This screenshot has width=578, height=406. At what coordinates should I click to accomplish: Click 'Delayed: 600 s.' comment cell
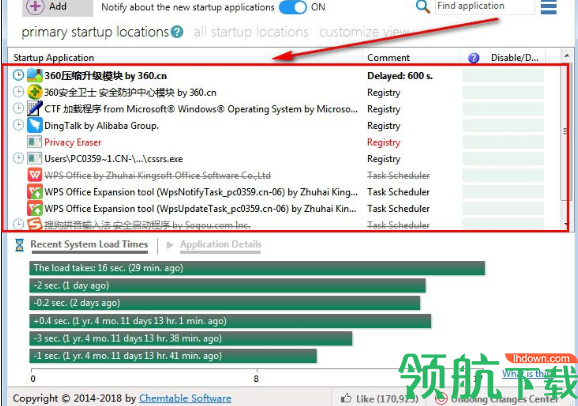pyautogui.click(x=400, y=76)
